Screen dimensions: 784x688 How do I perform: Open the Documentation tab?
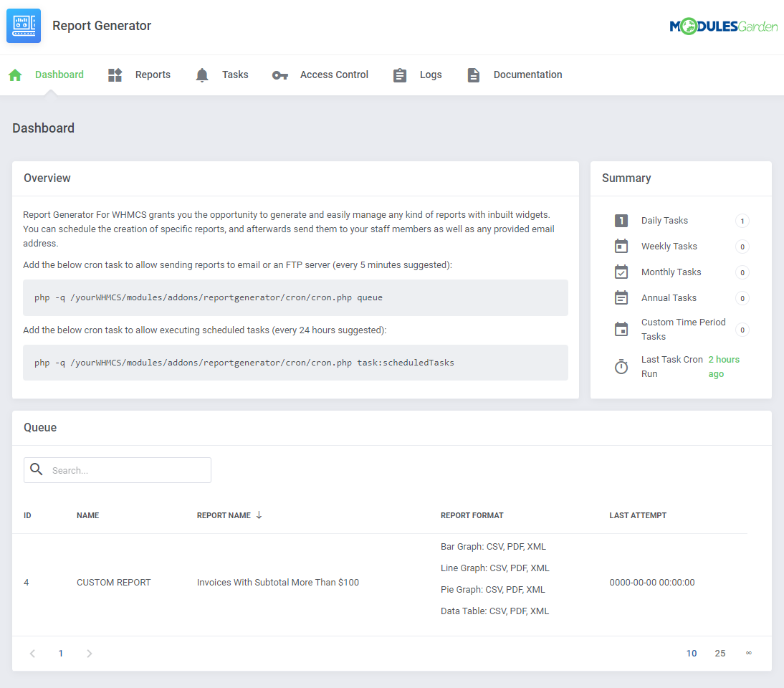point(527,75)
